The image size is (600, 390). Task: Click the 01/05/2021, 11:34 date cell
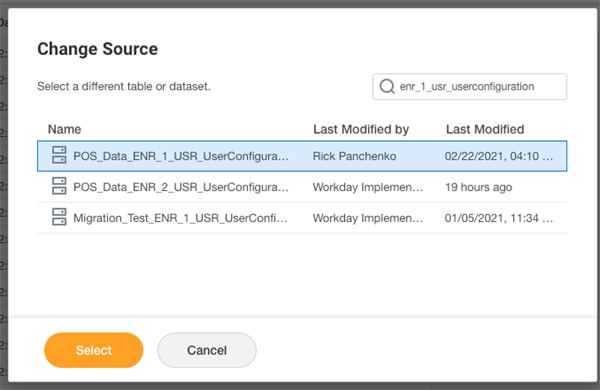tap(499, 218)
